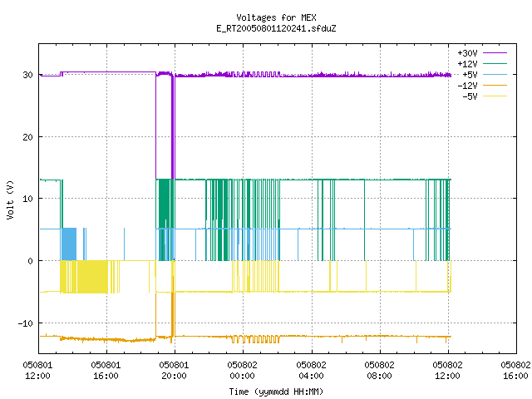Click the blue +5V legend line sample

495,74
